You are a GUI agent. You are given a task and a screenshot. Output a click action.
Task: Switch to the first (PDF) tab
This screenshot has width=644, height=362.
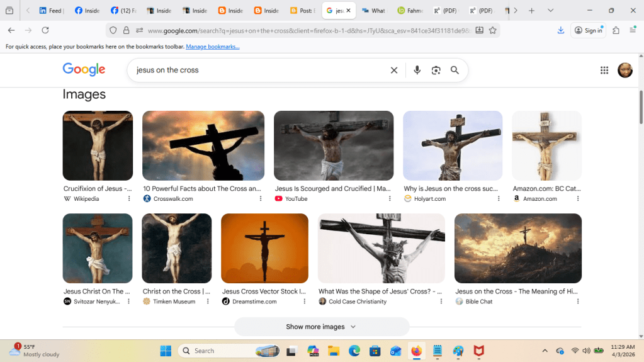pyautogui.click(x=446, y=10)
